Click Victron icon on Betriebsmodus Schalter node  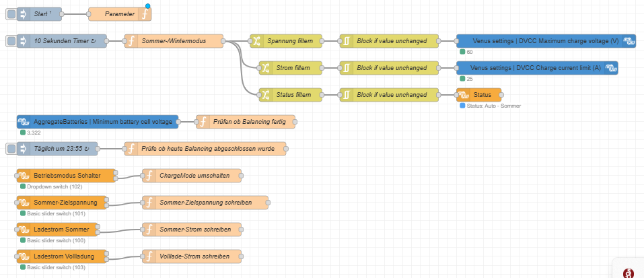pyautogui.click(x=24, y=176)
